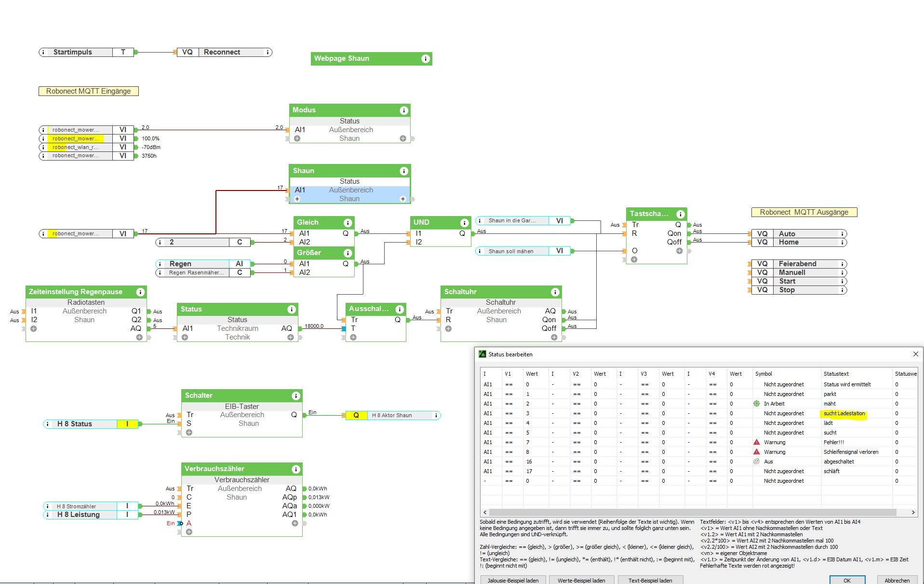Add input via plus on Ausschal... block
Viewport: 924px width, 584px height.
[353, 338]
